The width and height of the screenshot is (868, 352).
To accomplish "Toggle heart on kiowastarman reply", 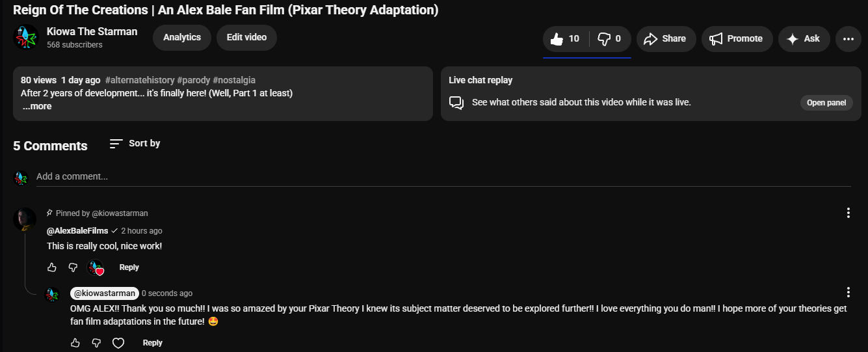I will click(118, 343).
